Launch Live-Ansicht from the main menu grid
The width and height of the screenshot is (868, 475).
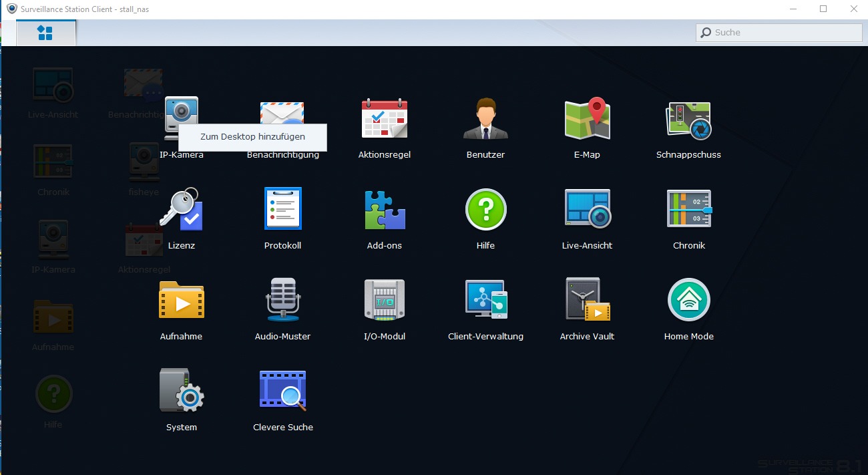[x=588, y=209]
